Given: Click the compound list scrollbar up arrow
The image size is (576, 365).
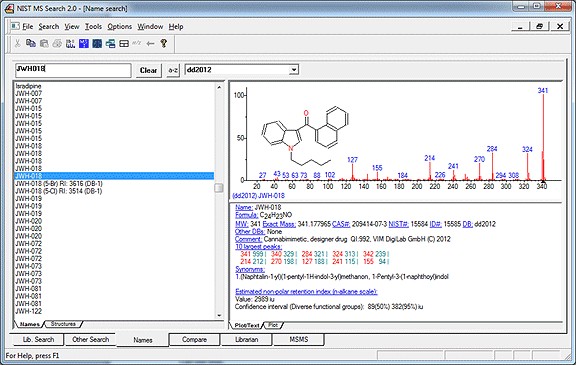Looking at the screenshot, I should coord(219,88).
